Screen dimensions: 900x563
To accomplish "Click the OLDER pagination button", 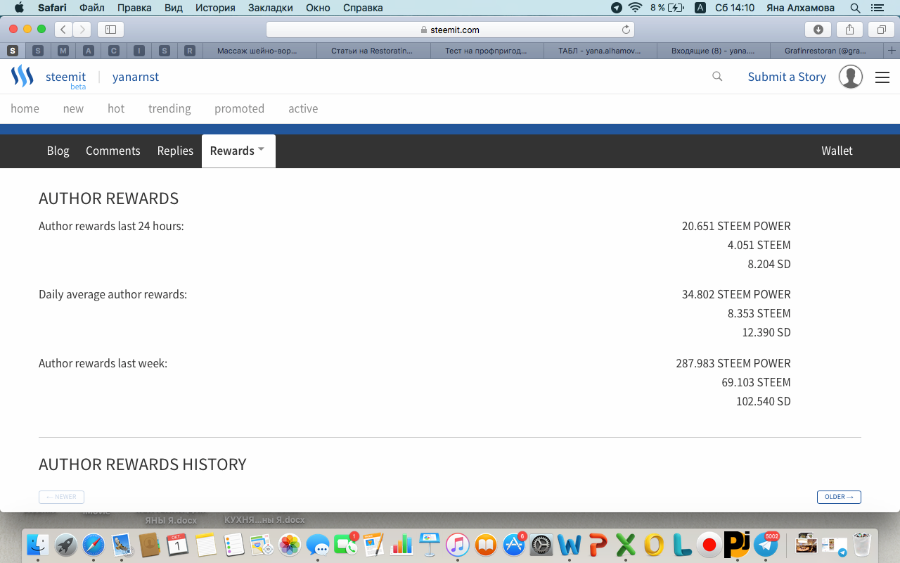I will 839,496.
